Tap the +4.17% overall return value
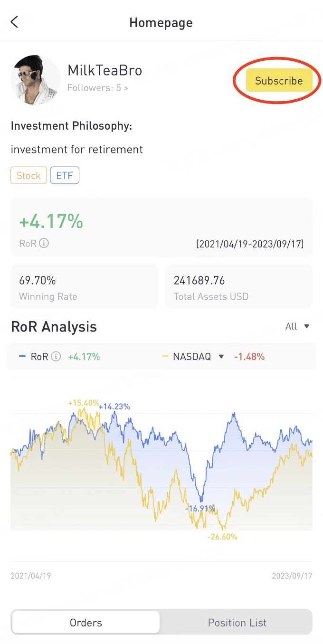Viewport: 323px width, 644px height. point(51,221)
